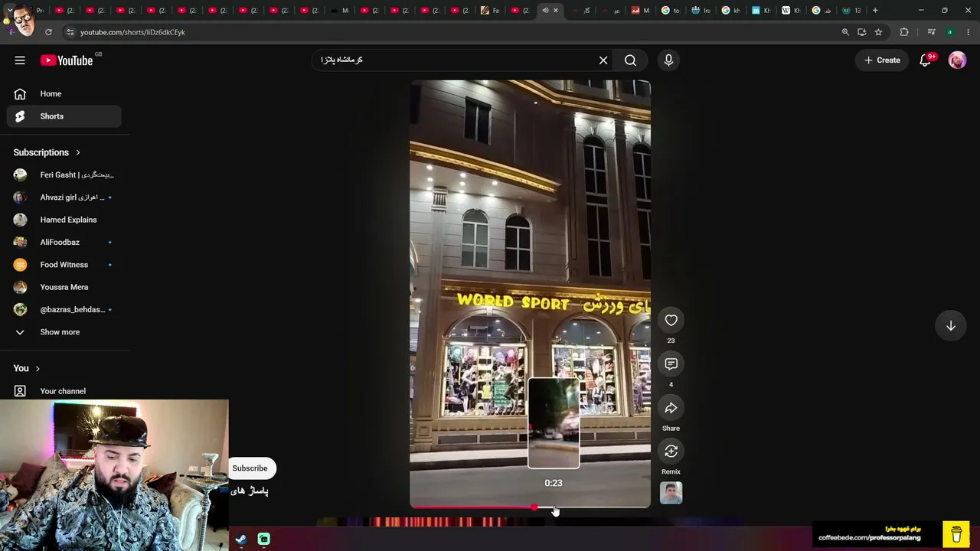Screen dimensions: 980x551
Task: Close the active audio-playing tab
Action: click(x=556, y=11)
